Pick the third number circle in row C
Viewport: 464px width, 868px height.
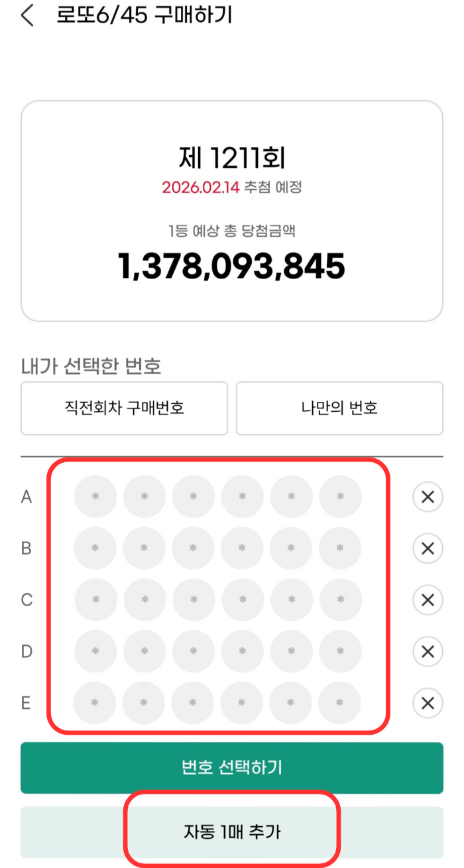tap(193, 600)
